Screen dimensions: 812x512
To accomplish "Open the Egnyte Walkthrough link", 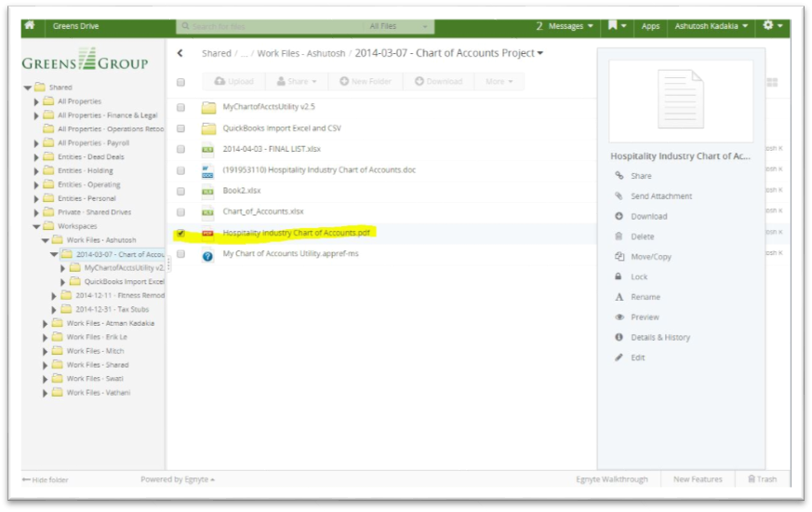I will click(x=610, y=479).
